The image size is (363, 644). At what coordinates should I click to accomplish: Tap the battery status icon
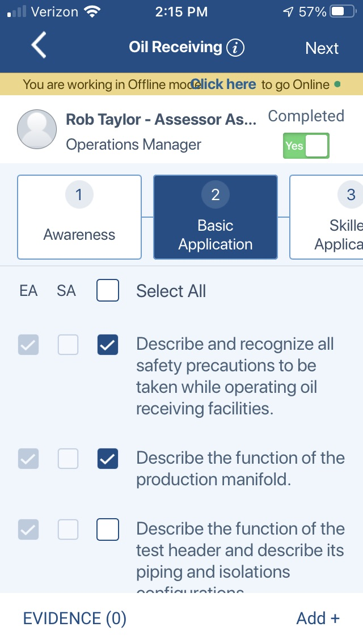pyautogui.click(x=343, y=11)
